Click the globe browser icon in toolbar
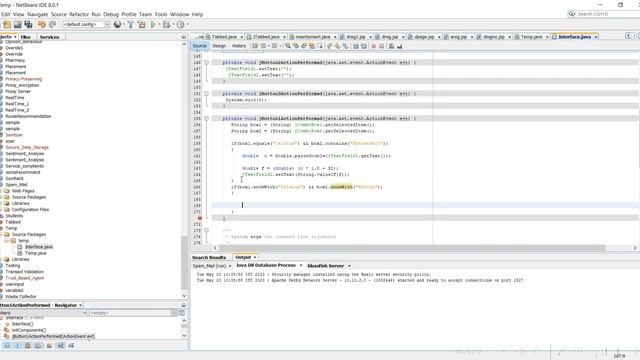The image size is (640, 360). coord(117,24)
